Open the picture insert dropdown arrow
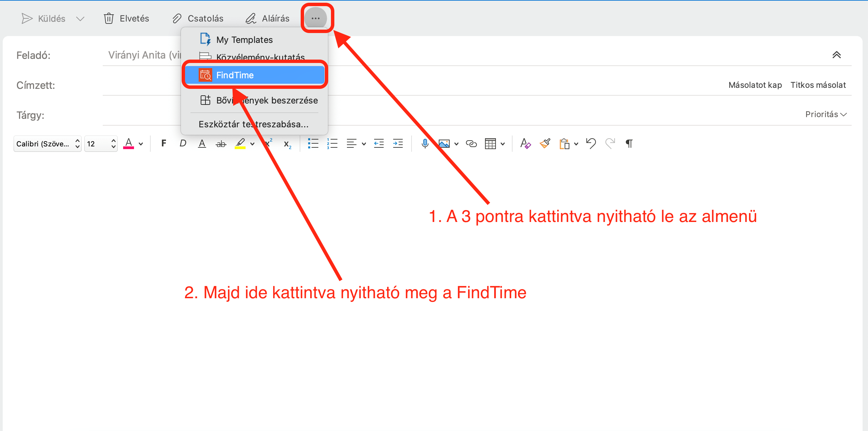Screen dimensions: 868x431 [456, 144]
